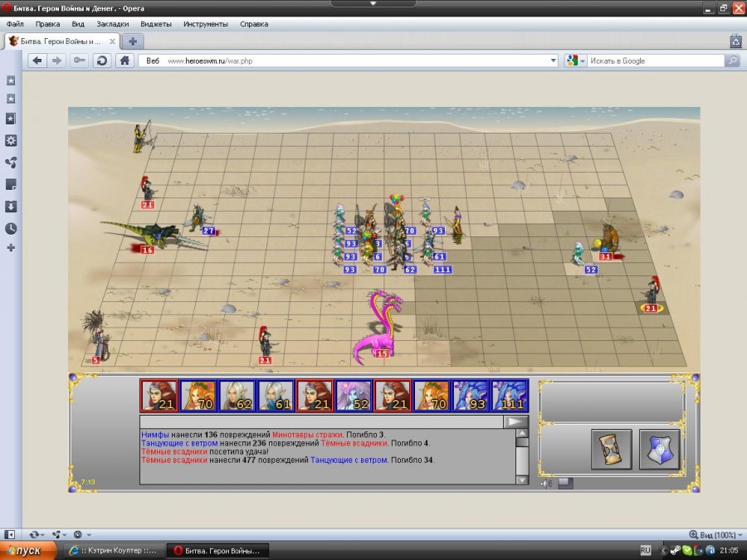Open the gear widgets panel in sidebar
Image resolution: width=747 pixels, height=560 pixels.
(11, 140)
